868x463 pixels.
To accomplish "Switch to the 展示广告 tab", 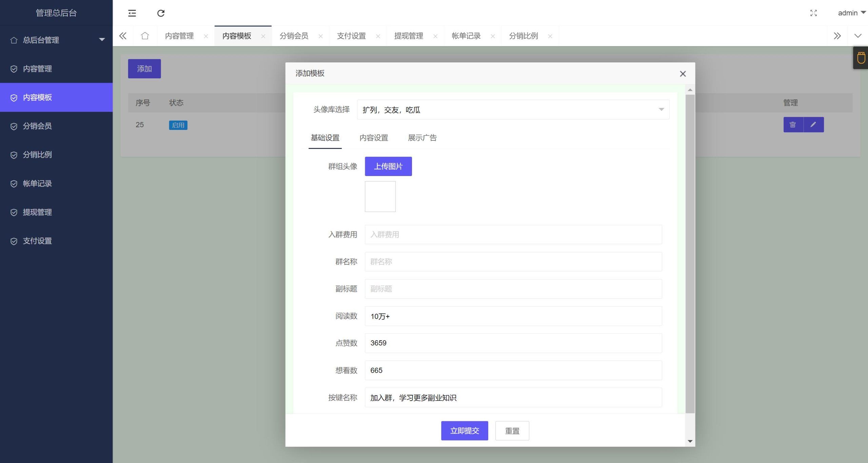I will tap(422, 138).
